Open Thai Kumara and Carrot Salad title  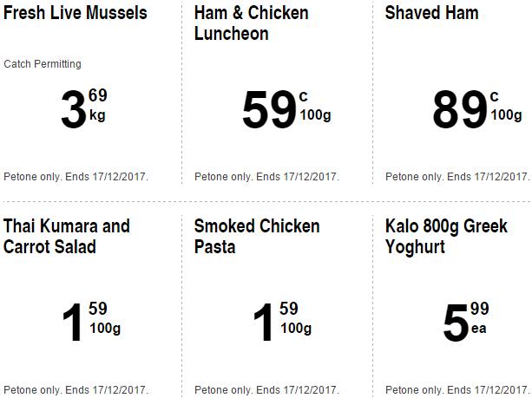[x=67, y=237]
